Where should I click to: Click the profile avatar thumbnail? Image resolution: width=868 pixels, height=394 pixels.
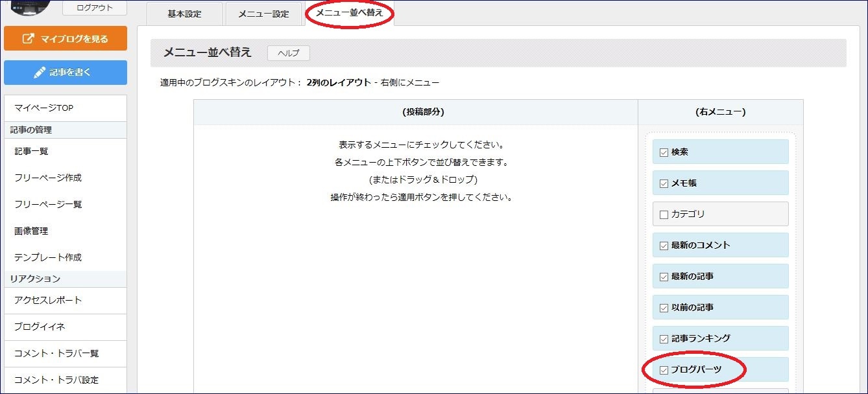pyautogui.click(x=30, y=6)
